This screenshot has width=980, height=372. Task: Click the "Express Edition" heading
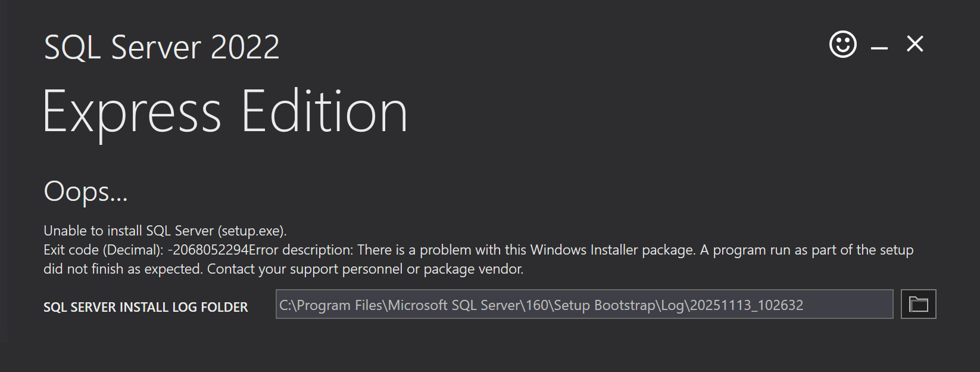pyautogui.click(x=224, y=111)
